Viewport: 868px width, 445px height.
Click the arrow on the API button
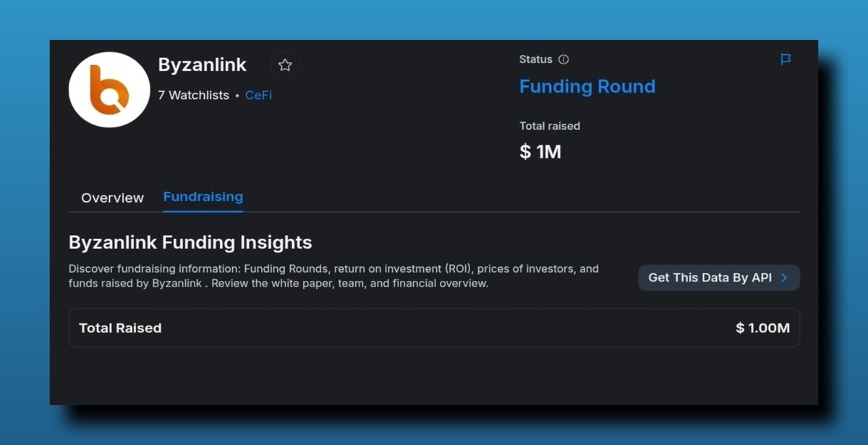[x=784, y=278]
